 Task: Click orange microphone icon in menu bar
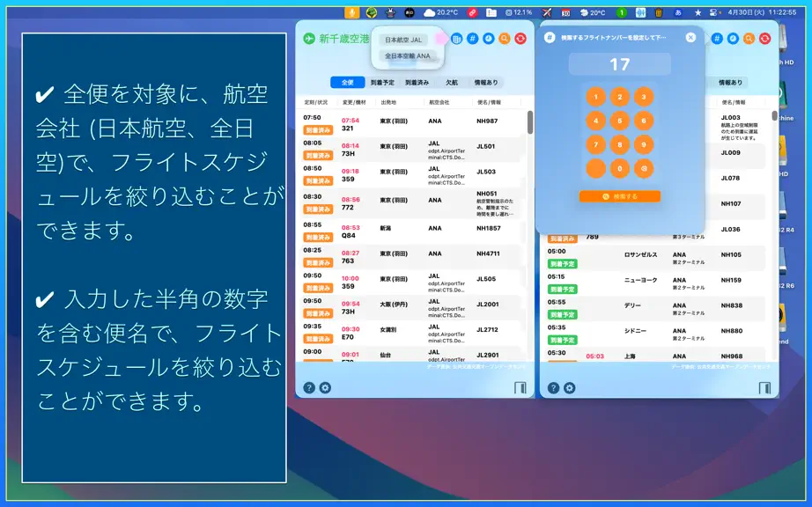coord(351,12)
